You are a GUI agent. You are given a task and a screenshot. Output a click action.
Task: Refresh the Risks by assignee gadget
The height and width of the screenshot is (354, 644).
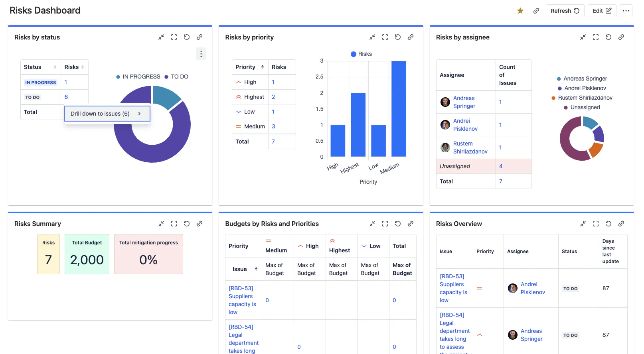coord(608,37)
